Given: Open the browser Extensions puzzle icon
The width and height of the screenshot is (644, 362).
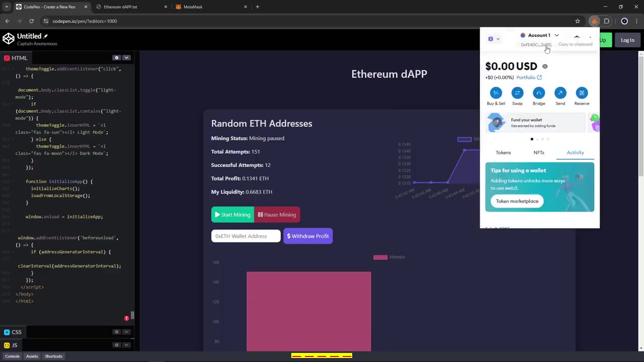Looking at the screenshot, I should tap(606, 21).
